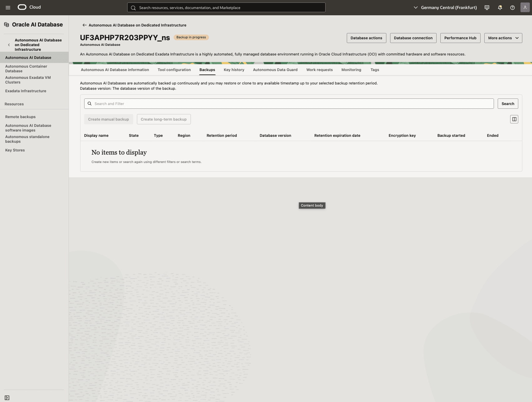Click the Retention period column header
Viewport: 532px width, 402px height.
[221, 136]
